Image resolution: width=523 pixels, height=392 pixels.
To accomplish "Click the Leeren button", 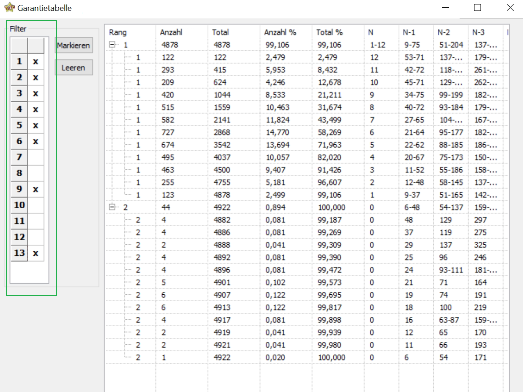I will point(74,68).
